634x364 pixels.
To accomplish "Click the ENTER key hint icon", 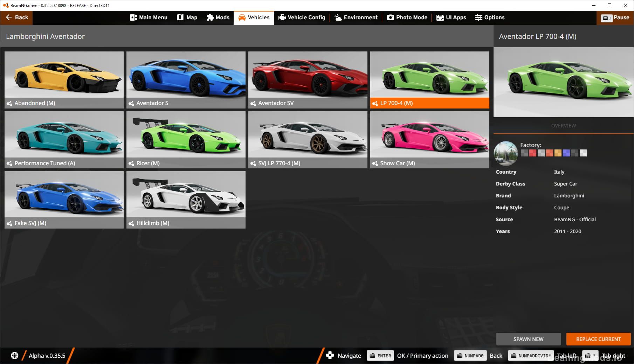I will (x=380, y=356).
